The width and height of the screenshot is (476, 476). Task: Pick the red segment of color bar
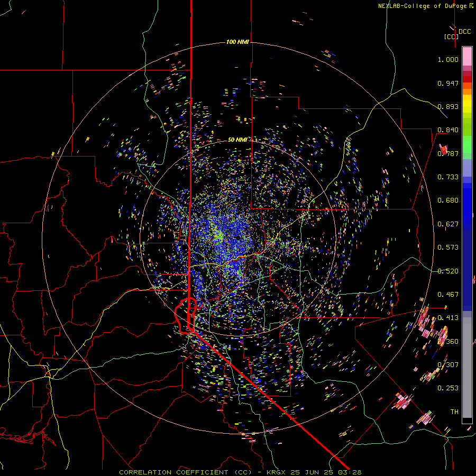pos(467,79)
